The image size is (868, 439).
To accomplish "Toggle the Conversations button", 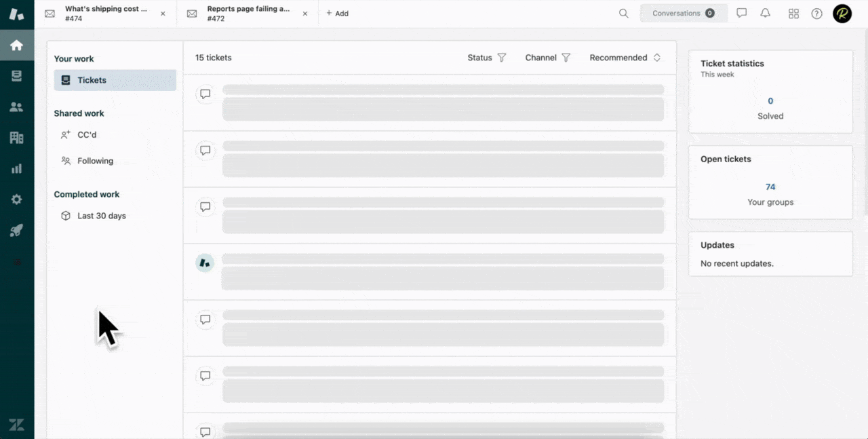I will coord(684,14).
